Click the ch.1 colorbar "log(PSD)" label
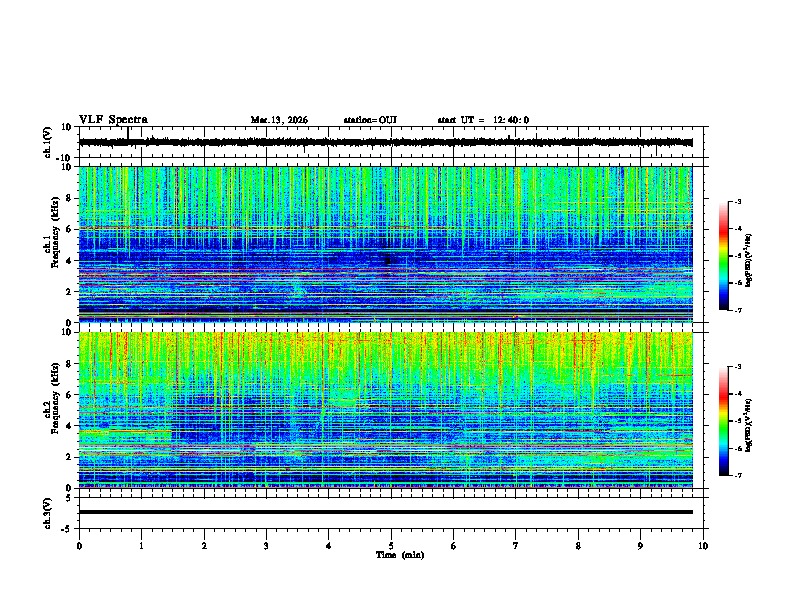The image size is (792, 612). (748, 260)
